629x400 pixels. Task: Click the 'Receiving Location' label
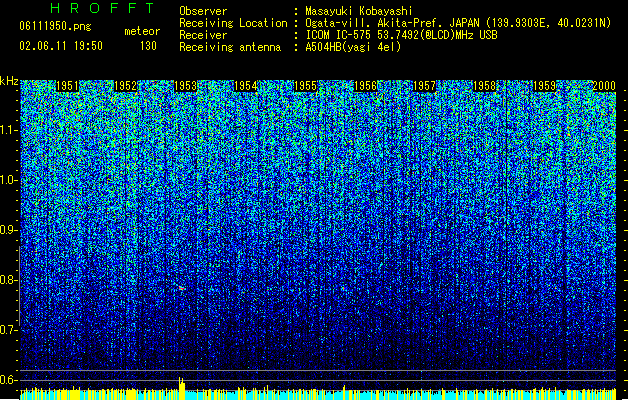pyautogui.click(x=233, y=23)
